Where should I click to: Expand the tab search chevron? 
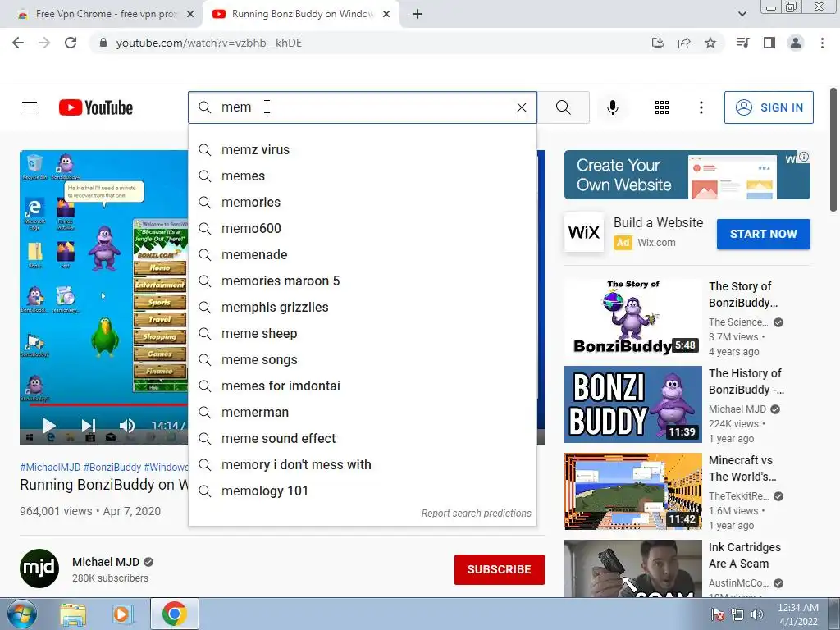[x=742, y=14]
